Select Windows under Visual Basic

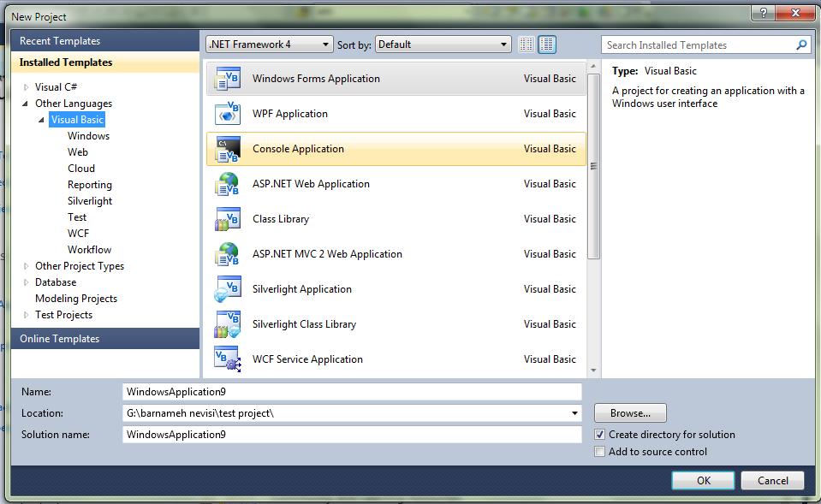point(88,136)
